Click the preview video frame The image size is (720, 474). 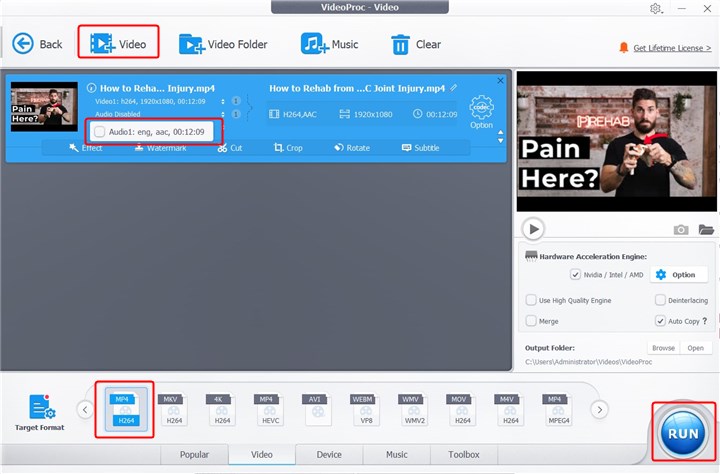616,141
